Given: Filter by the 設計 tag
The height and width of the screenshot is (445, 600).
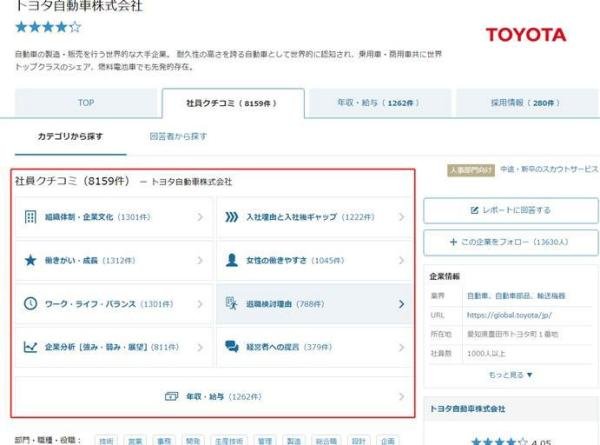Looking at the screenshot, I should 359,441.
